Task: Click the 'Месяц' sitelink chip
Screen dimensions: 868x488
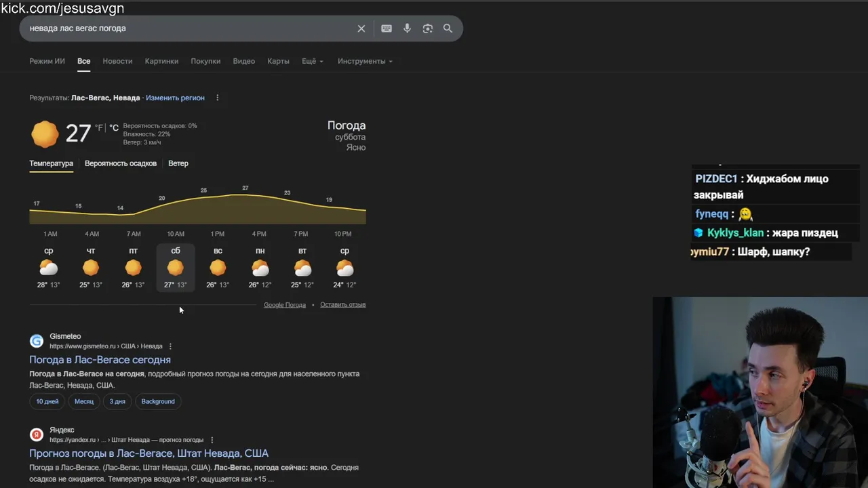Action: [x=84, y=401]
